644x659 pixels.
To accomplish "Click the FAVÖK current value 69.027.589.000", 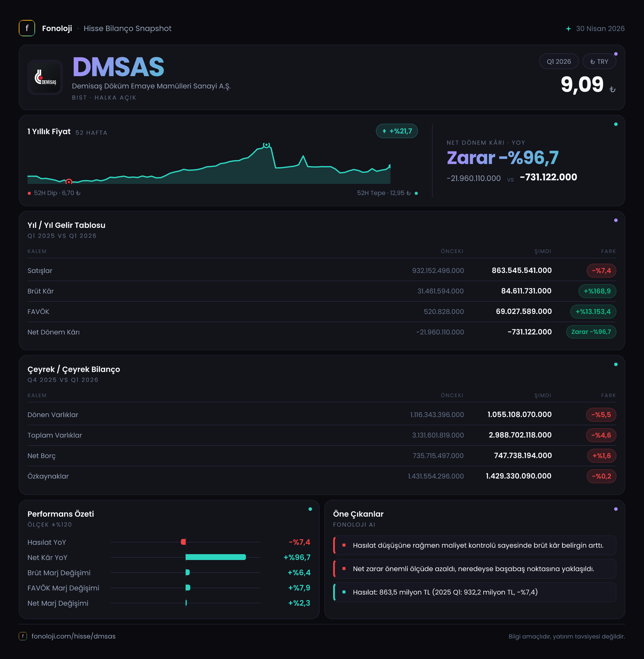I will [524, 311].
